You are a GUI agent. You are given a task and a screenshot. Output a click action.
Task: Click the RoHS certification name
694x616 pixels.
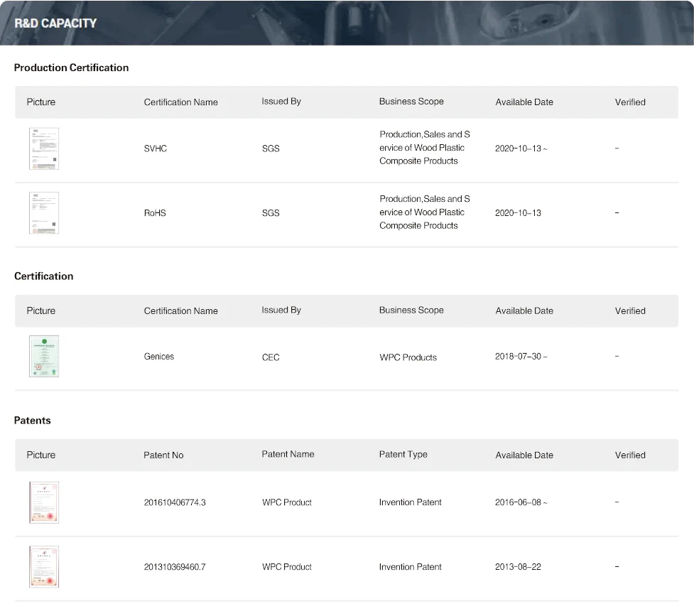[x=155, y=213]
